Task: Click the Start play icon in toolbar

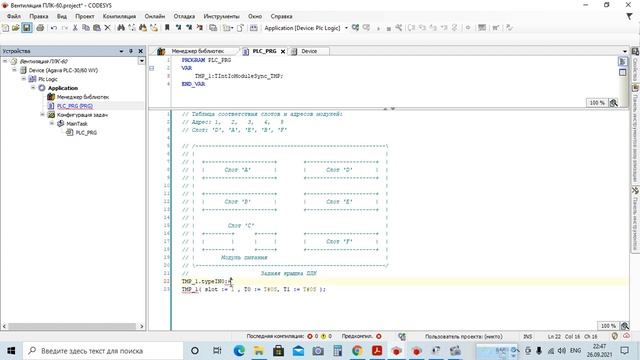Action: tap(378, 28)
